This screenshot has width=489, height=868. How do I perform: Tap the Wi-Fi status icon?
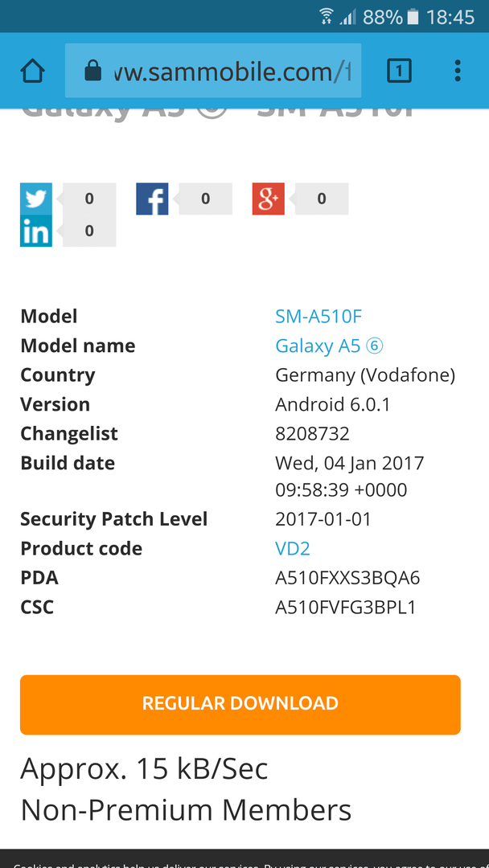(327, 17)
